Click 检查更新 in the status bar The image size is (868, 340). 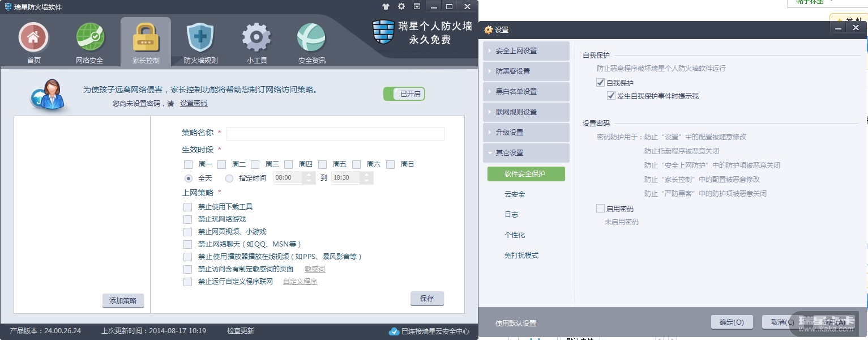[241, 331]
